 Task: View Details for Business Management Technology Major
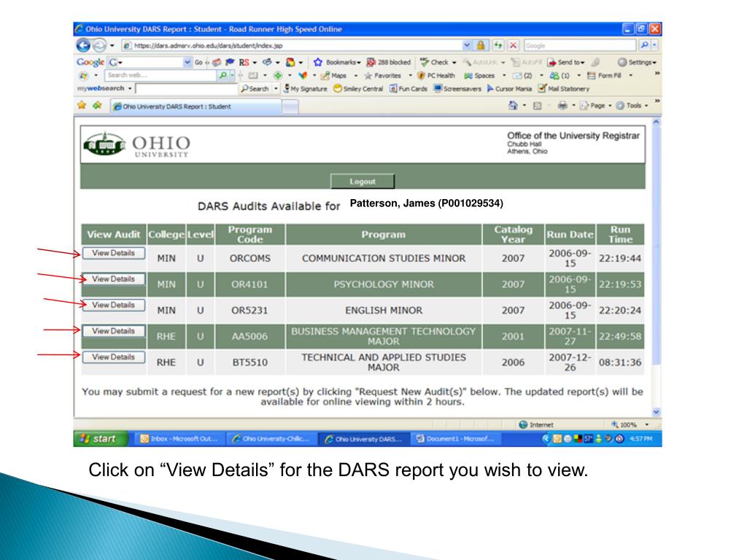coord(113,331)
